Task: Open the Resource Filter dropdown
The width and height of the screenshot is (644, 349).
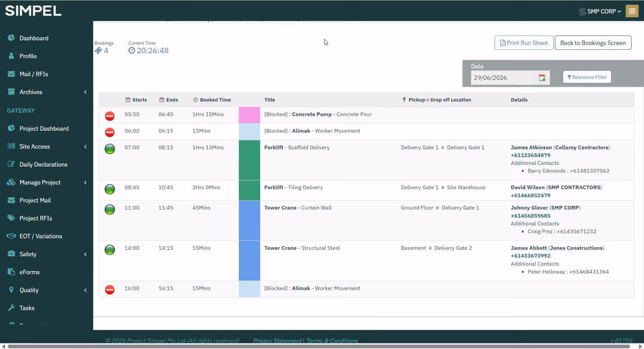Action: pyautogui.click(x=587, y=77)
